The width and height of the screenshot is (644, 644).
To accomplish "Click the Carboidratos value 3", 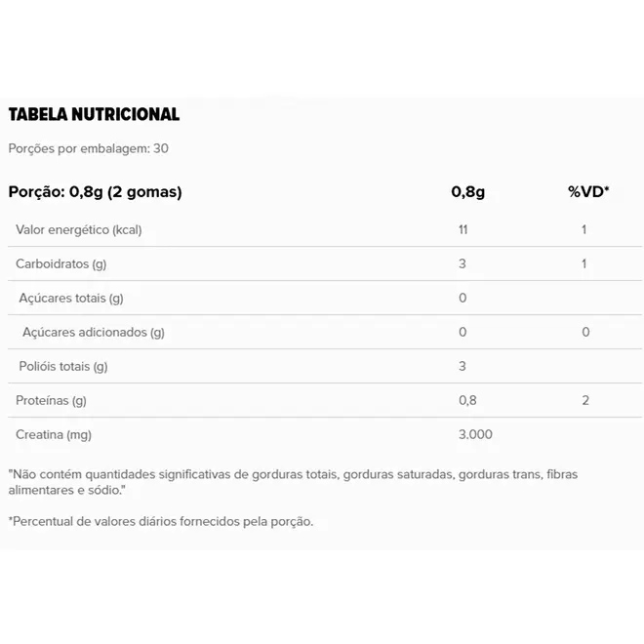I will (x=463, y=263).
